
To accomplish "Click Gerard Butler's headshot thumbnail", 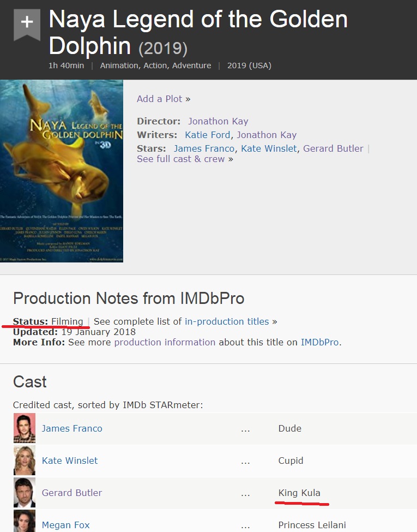I will coord(25,493).
